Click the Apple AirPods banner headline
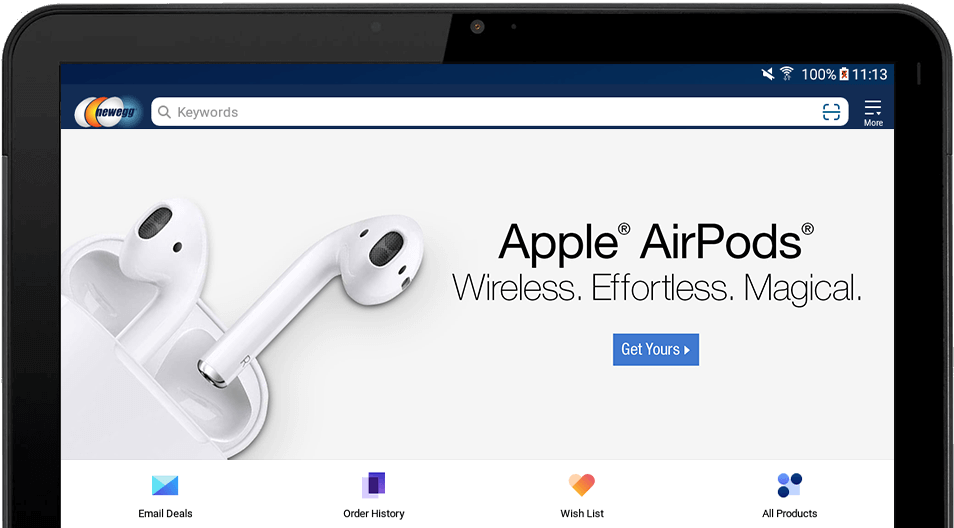The width and height of the screenshot is (954, 528). pyautogui.click(x=656, y=242)
